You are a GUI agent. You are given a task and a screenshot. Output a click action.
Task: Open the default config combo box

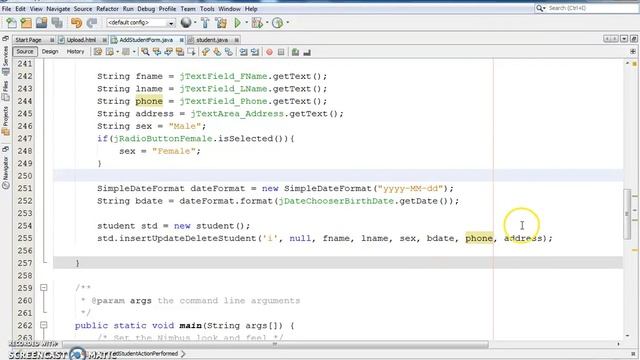[x=141, y=23]
